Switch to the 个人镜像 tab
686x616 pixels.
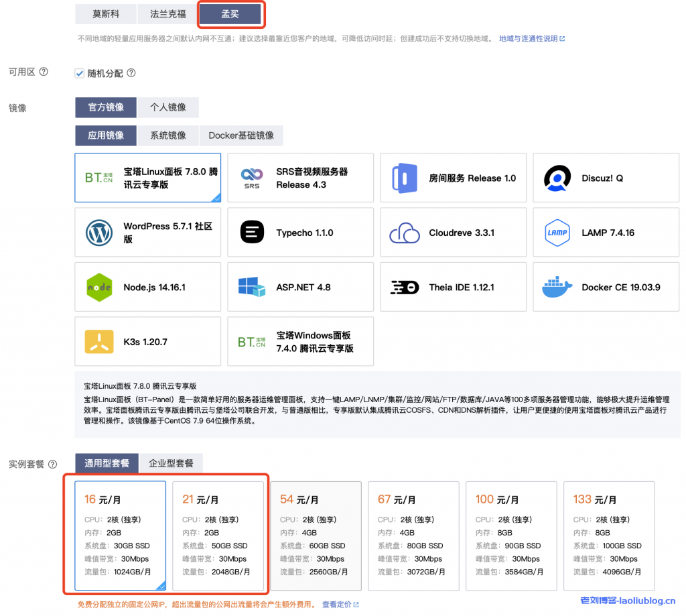168,107
